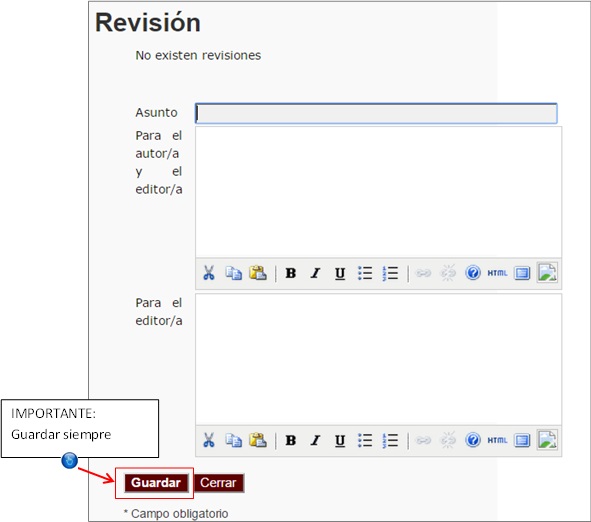Click '* Campo obligatorio' note
This screenshot has width=591, height=522.
coord(176,514)
